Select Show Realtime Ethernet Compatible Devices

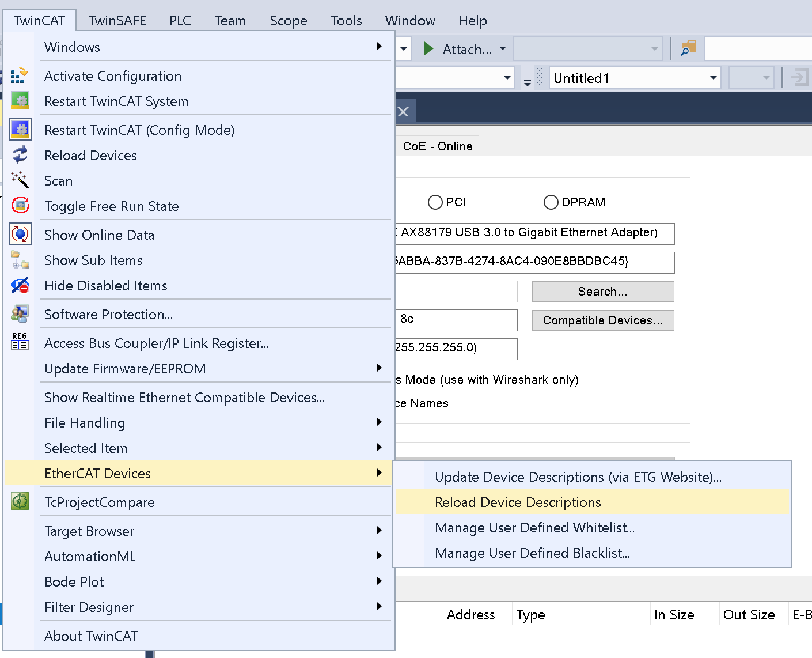click(199, 397)
